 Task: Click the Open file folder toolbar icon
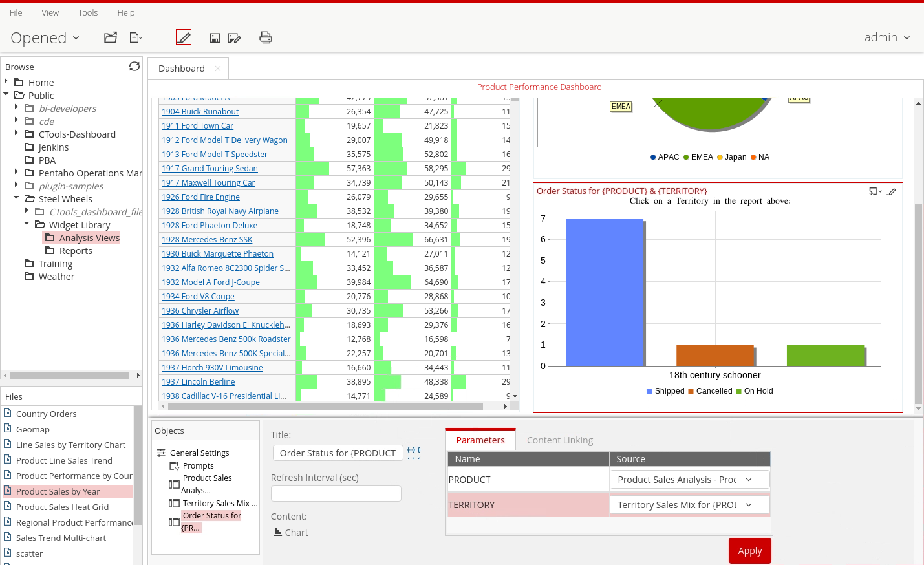(x=111, y=37)
